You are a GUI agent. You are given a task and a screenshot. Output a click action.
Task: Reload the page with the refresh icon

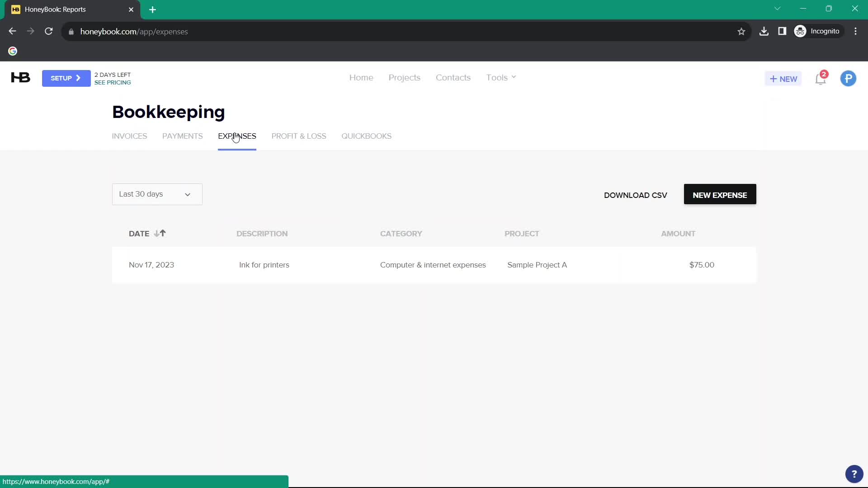49,31
